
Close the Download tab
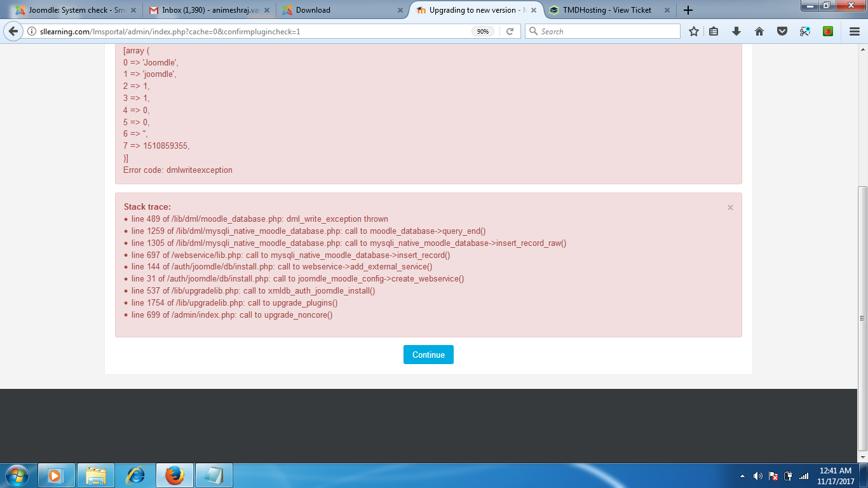400,10
